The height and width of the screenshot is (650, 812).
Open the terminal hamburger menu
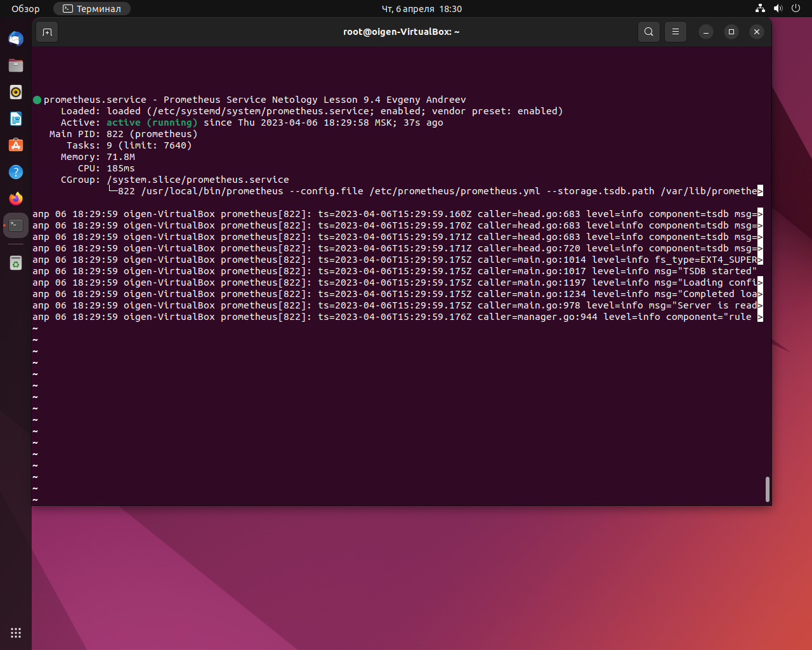[x=675, y=31]
